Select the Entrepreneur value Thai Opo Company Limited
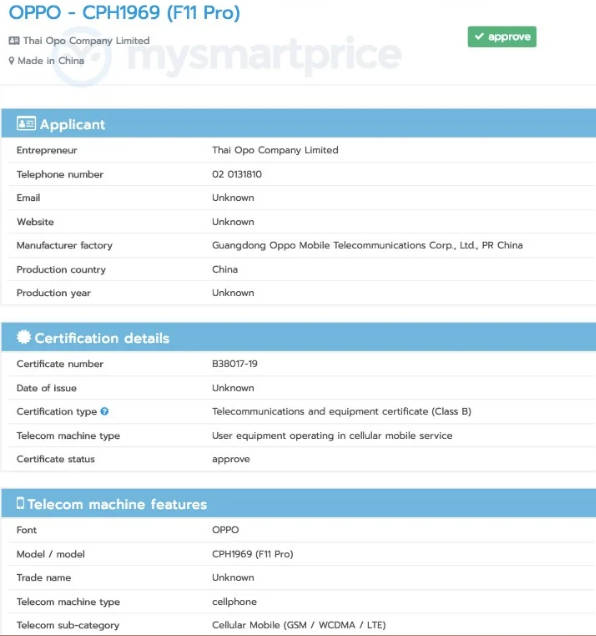This screenshot has width=596, height=636. (275, 150)
